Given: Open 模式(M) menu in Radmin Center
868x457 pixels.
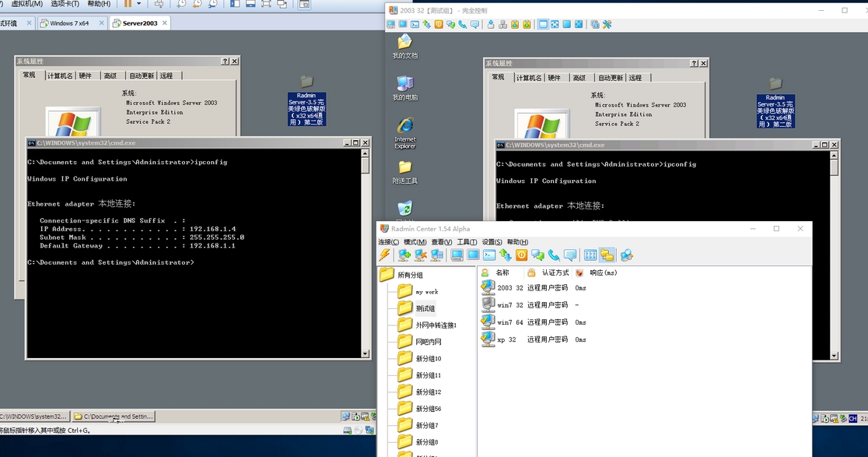Looking at the screenshot, I should tap(415, 242).
